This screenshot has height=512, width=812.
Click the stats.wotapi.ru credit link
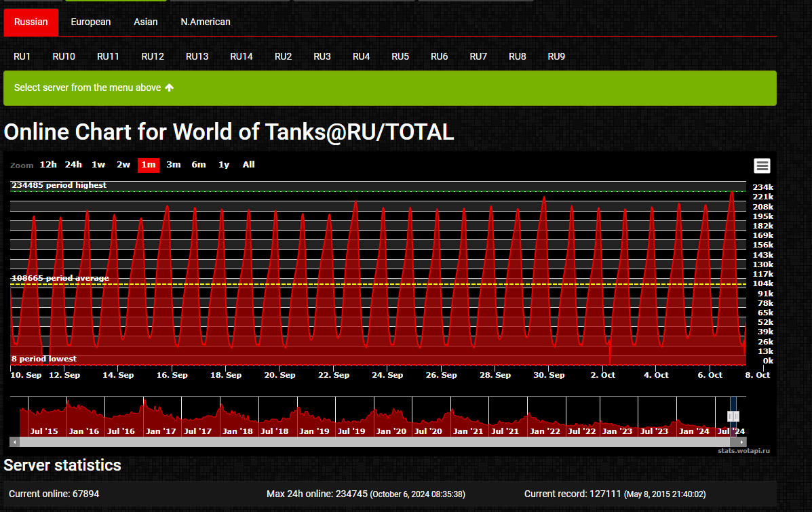click(x=743, y=450)
